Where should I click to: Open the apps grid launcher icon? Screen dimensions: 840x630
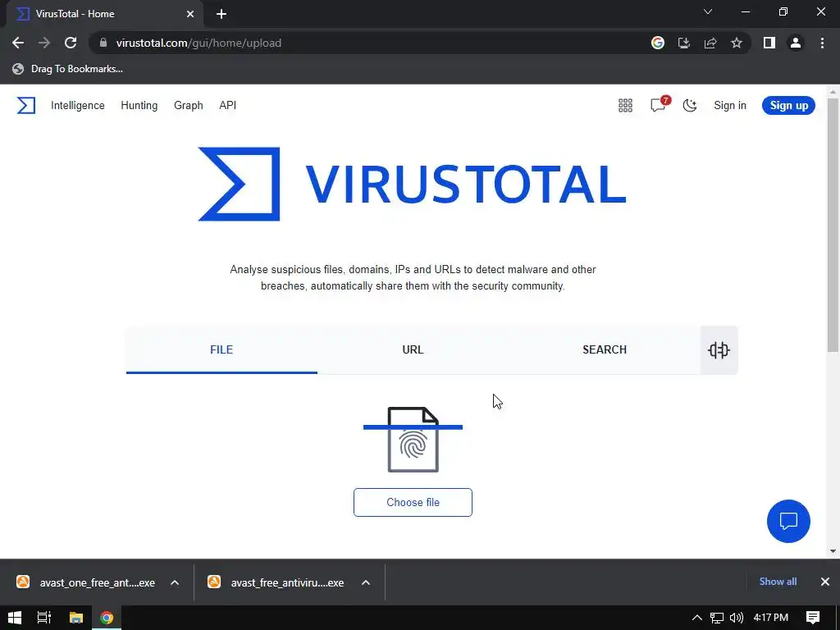coord(625,106)
